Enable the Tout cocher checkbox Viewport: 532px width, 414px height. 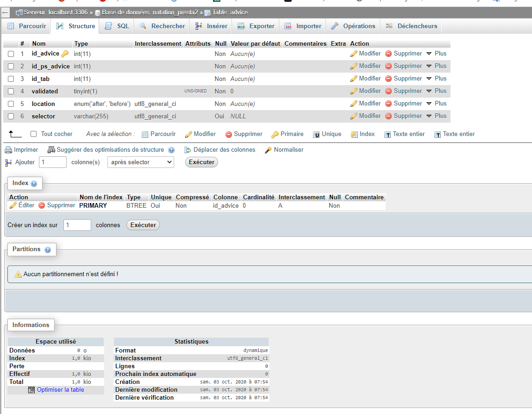click(34, 134)
